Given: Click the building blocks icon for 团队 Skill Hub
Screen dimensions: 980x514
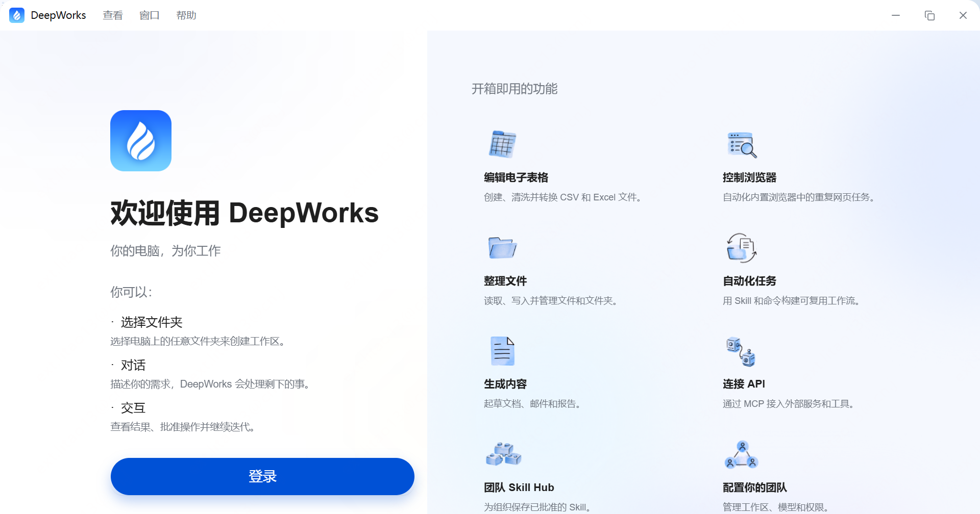Looking at the screenshot, I should [503, 454].
